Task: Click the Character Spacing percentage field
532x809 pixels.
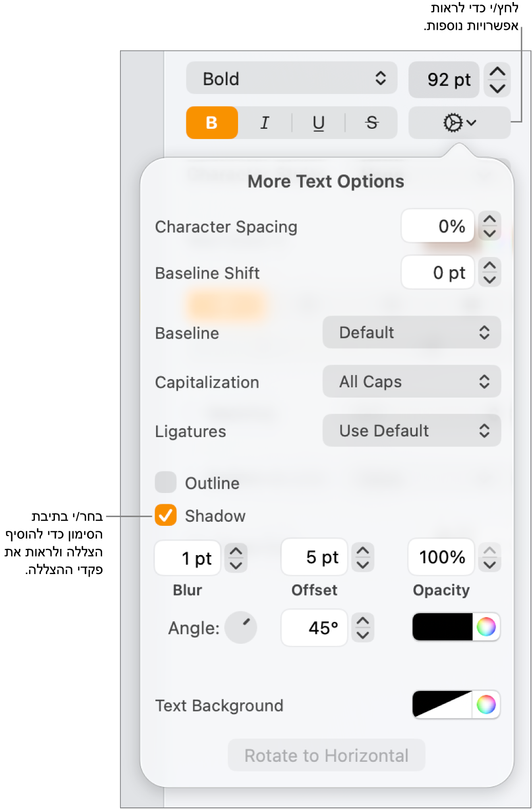Action: click(438, 226)
